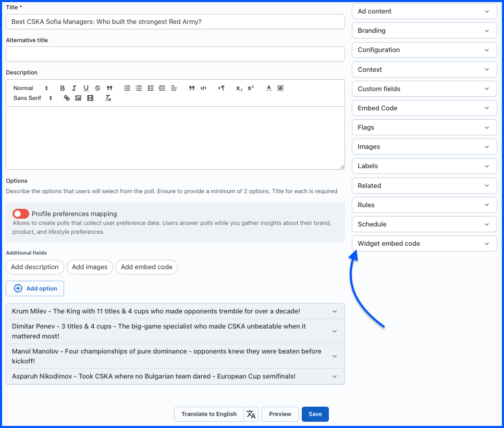Insert a video via the film icon
Image resolution: width=504 pixels, height=428 pixels.
pyautogui.click(x=90, y=98)
